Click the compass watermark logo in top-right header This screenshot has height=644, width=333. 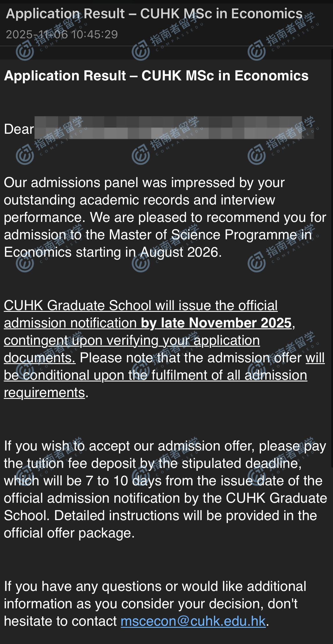(257, 52)
